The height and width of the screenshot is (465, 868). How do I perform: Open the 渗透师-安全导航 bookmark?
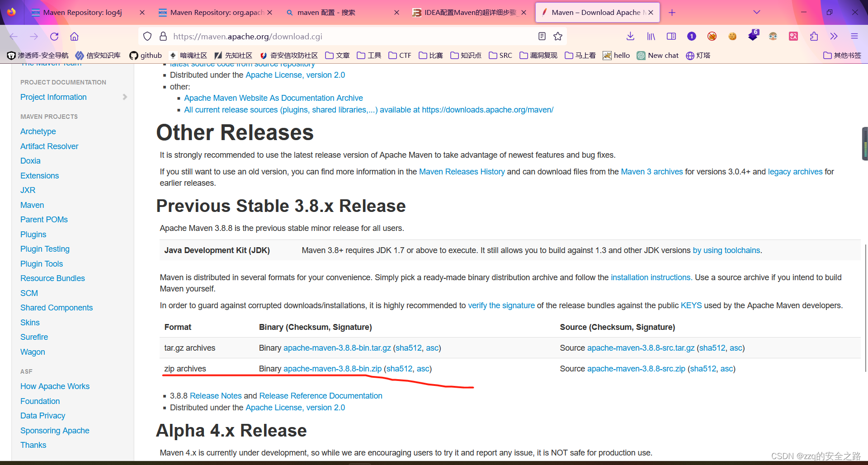38,56
